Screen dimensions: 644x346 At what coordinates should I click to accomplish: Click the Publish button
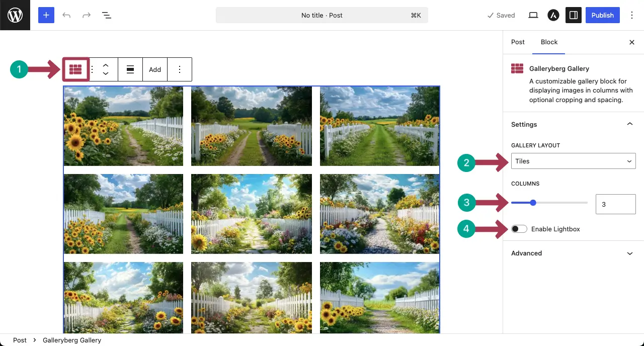pos(602,15)
